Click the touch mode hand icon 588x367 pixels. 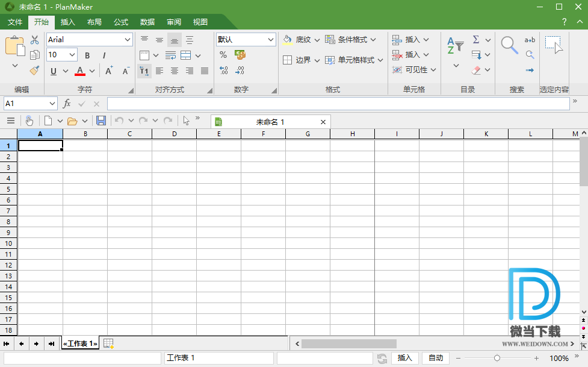pyautogui.click(x=29, y=121)
